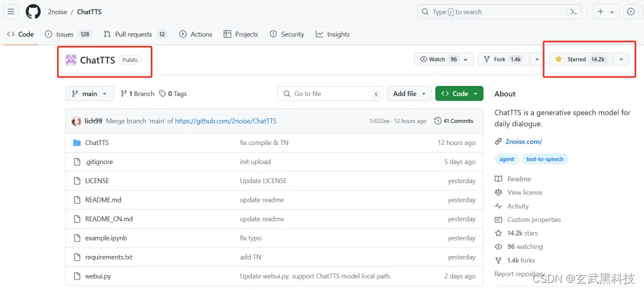Click the 1c022ee commit hash
This screenshot has width=644, height=290.
click(380, 121)
